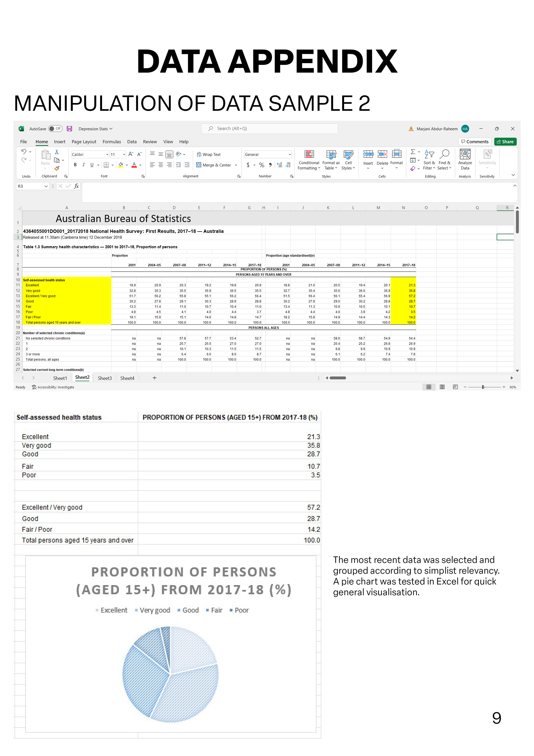Click the Undo arrow icon
Image resolution: width=534 pixels, height=756 pixels.
[x=24, y=151]
